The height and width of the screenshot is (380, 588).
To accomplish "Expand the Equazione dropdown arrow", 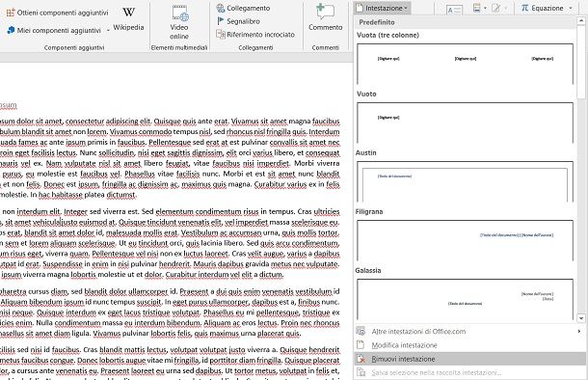I will (571, 8).
